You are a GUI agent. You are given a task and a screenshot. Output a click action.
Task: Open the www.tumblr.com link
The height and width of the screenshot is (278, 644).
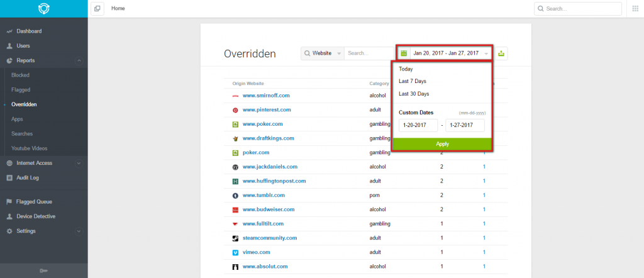[264, 195]
